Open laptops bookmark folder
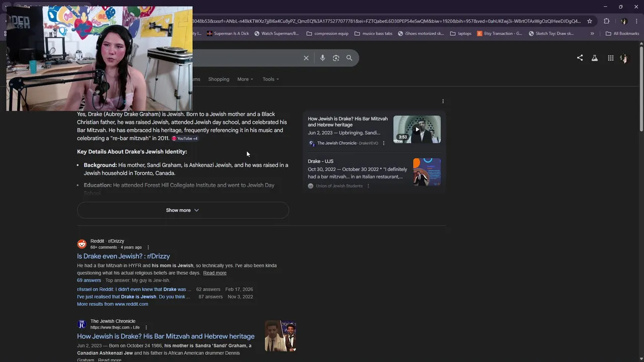Screen dimensions: 644x362 (x=461, y=34)
